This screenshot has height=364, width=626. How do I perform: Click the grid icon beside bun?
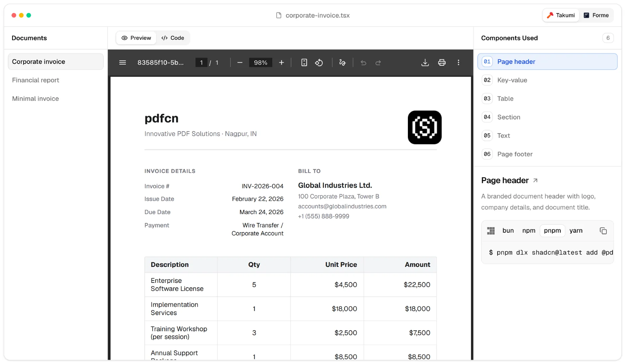pyautogui.click(x=491, y=231)
